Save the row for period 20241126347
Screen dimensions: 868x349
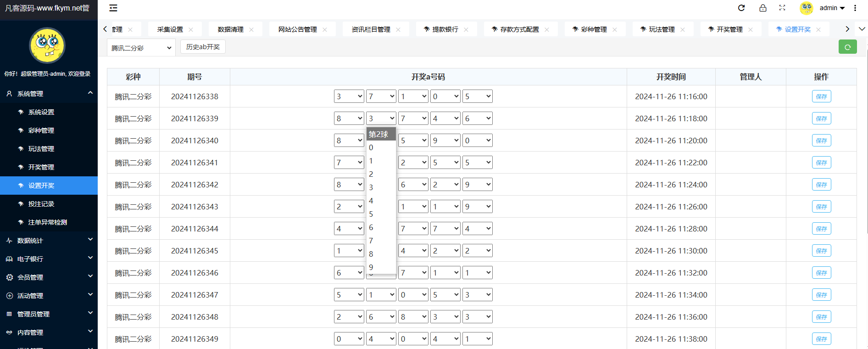(x=821, y=295)
